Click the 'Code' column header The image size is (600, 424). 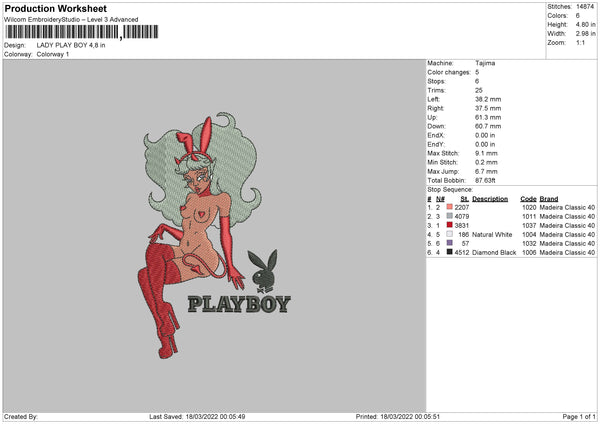point(528,199)
